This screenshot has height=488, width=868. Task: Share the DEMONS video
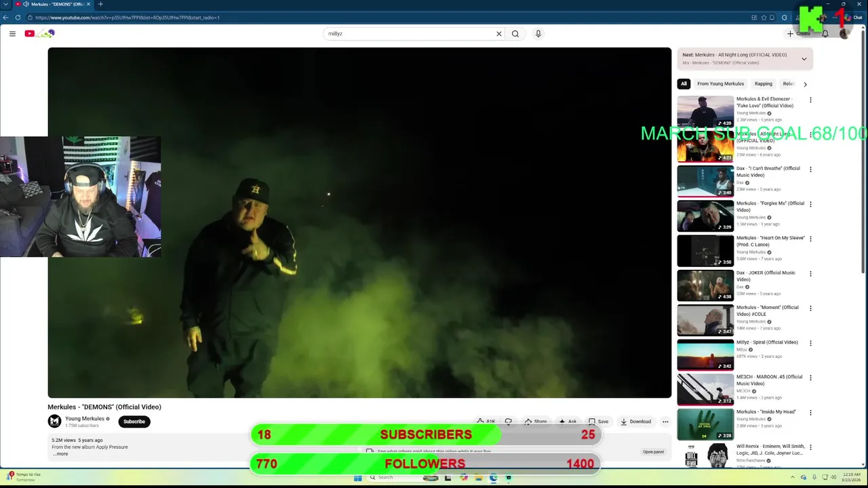pos(535,422)
